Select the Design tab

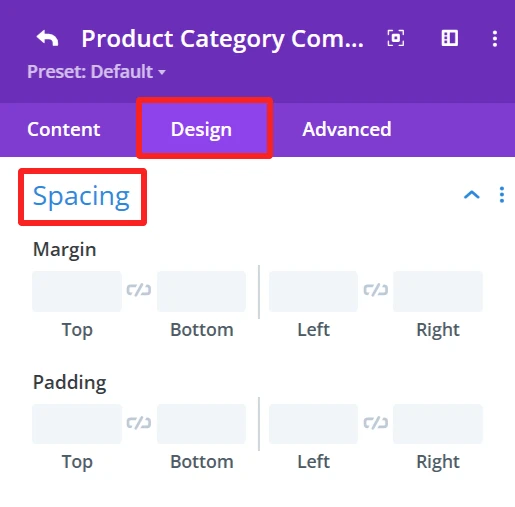click(201, 130)
